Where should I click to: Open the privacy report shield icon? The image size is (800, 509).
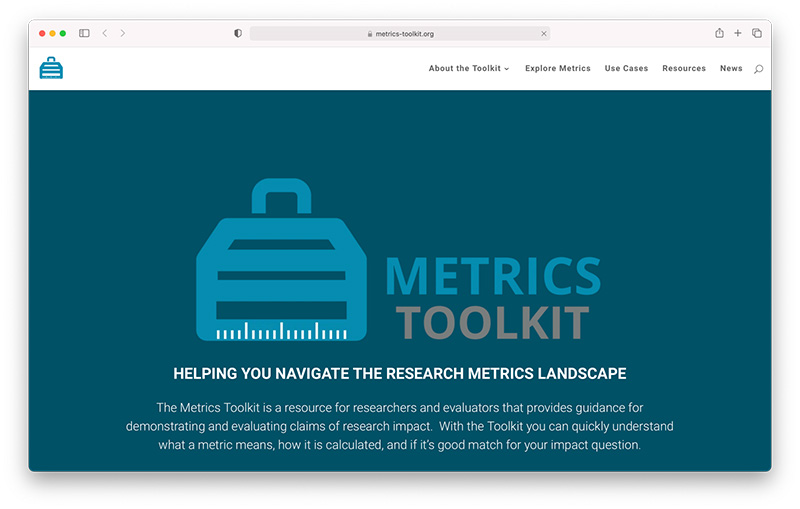238,33
